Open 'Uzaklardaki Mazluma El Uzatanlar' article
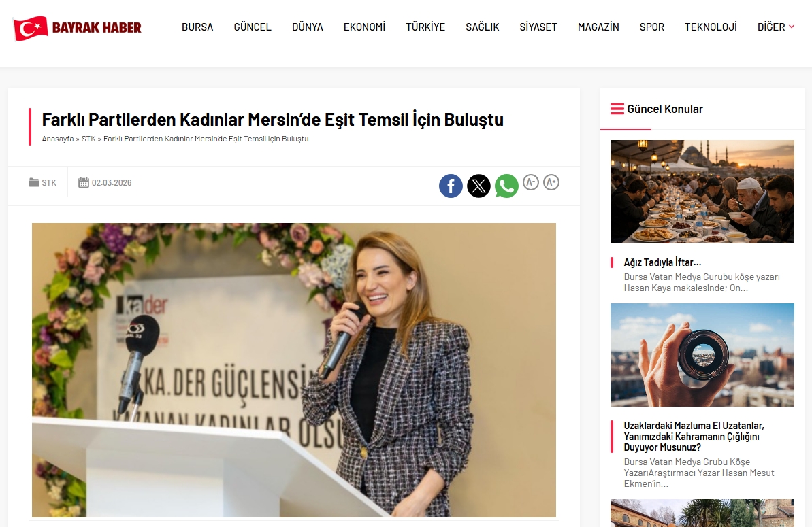The image size is (812, 527). coord(694,437)
